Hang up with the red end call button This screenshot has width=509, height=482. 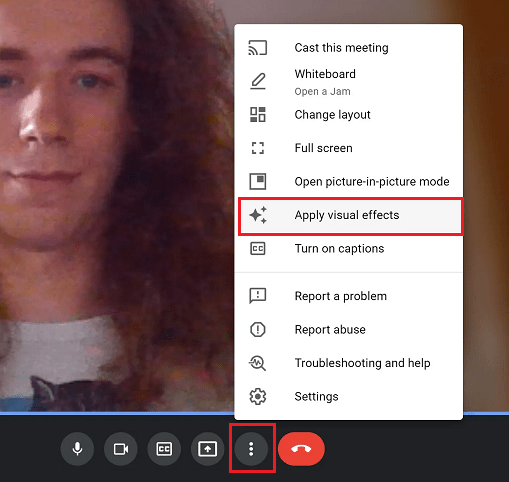301,449
